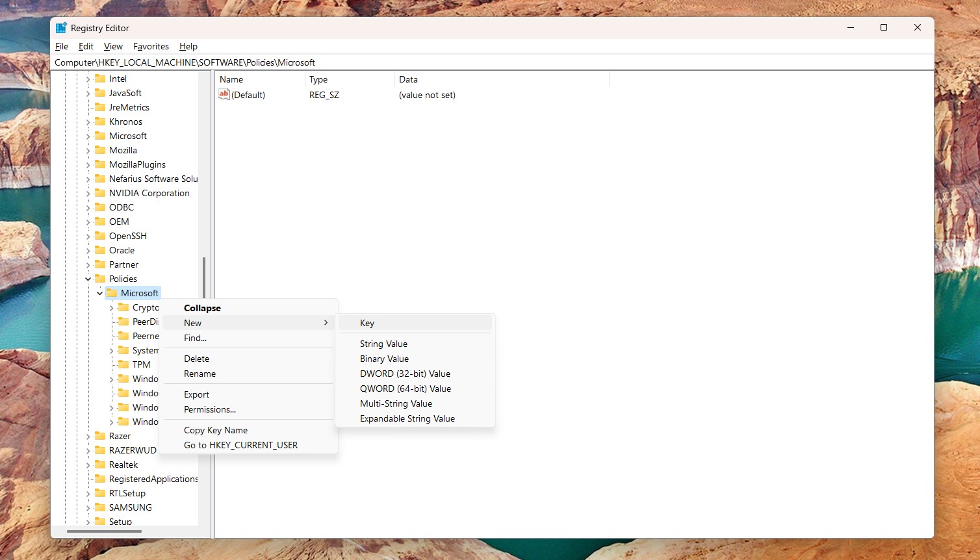The image size is (980, 560).
Task: Expand the Khronos key
Action: pos(88,121)
